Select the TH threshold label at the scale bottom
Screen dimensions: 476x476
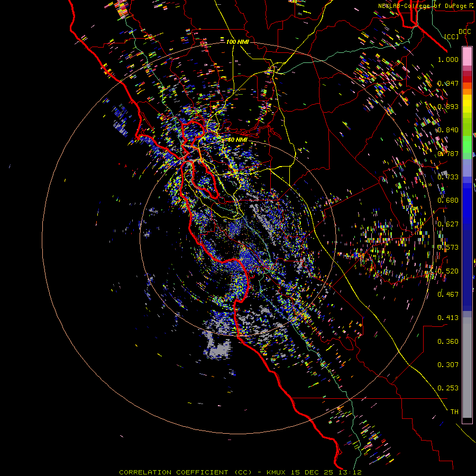[x=454, y=412]
